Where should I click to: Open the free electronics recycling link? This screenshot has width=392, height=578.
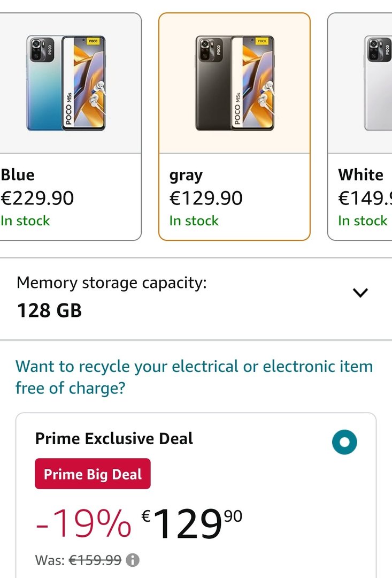tap(194, 377)
